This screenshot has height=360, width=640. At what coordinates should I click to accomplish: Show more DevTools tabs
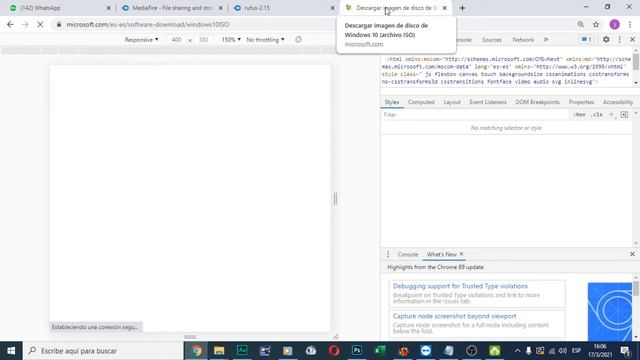point(546,40)
